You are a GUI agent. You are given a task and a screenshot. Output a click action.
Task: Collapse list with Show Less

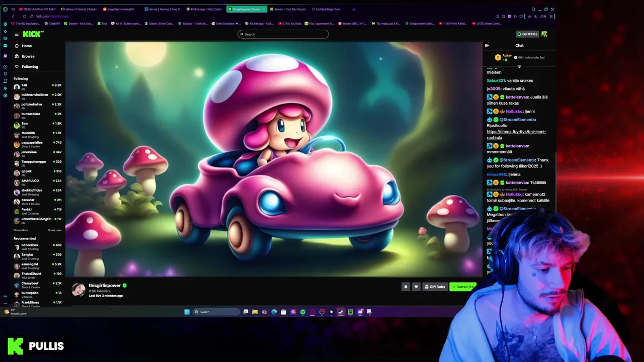point(54,230)
